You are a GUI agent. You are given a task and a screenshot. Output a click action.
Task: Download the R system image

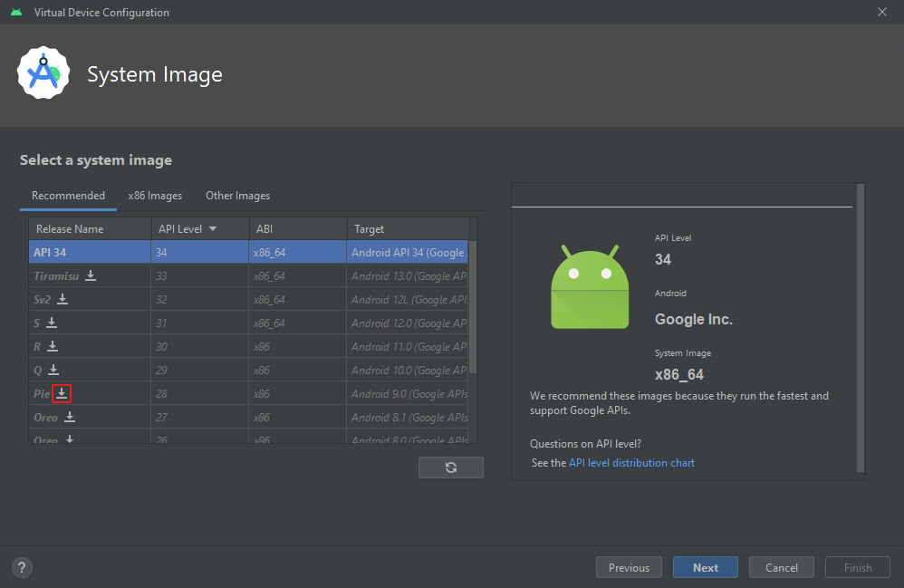tap(53, 346)
